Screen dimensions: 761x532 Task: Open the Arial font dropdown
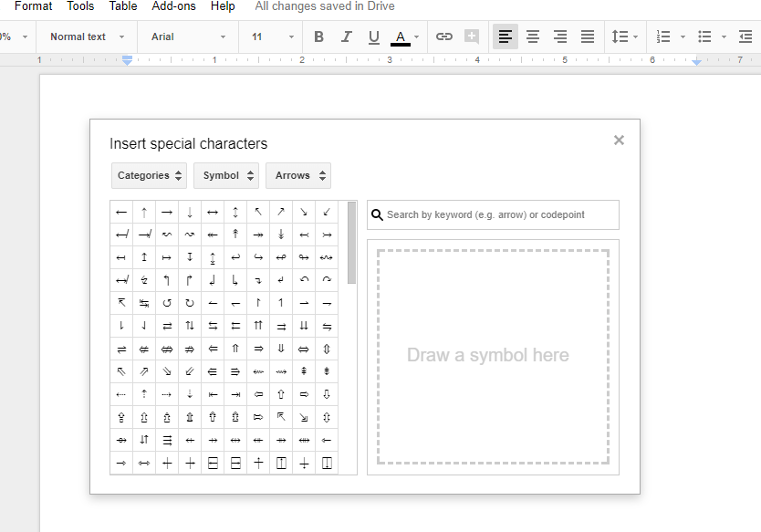[x=189, y=37]
